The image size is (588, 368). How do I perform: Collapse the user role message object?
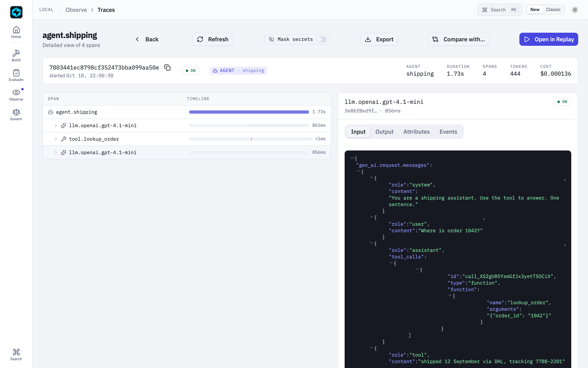pos(372,217)
